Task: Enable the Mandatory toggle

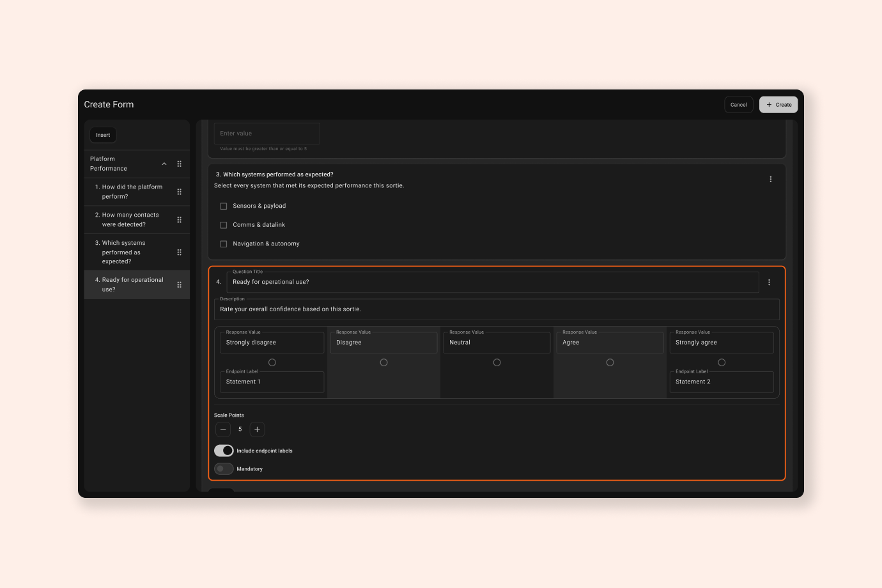Action: click(224, 468)
